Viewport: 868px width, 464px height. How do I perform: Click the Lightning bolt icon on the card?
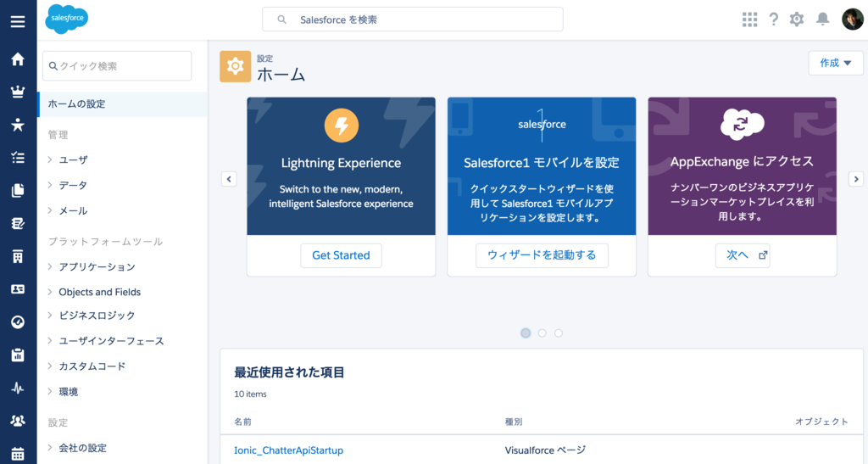341,126
